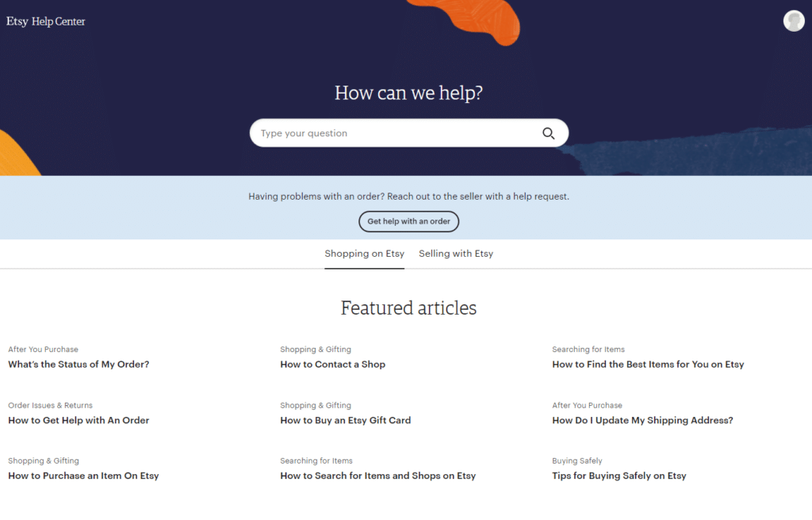Open How to Purchase an Item On Etsy
812x520 pixels.
[83, 476]
